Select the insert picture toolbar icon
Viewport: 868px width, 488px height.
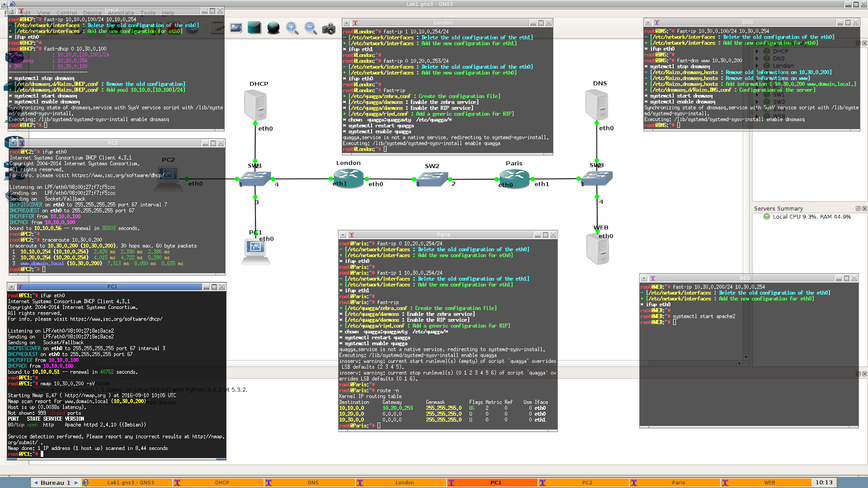(235, 28)
